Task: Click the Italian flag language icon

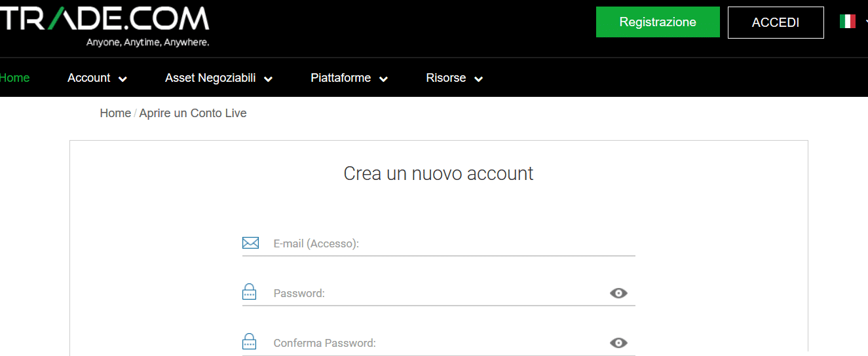Action: [x=848, y=22]
